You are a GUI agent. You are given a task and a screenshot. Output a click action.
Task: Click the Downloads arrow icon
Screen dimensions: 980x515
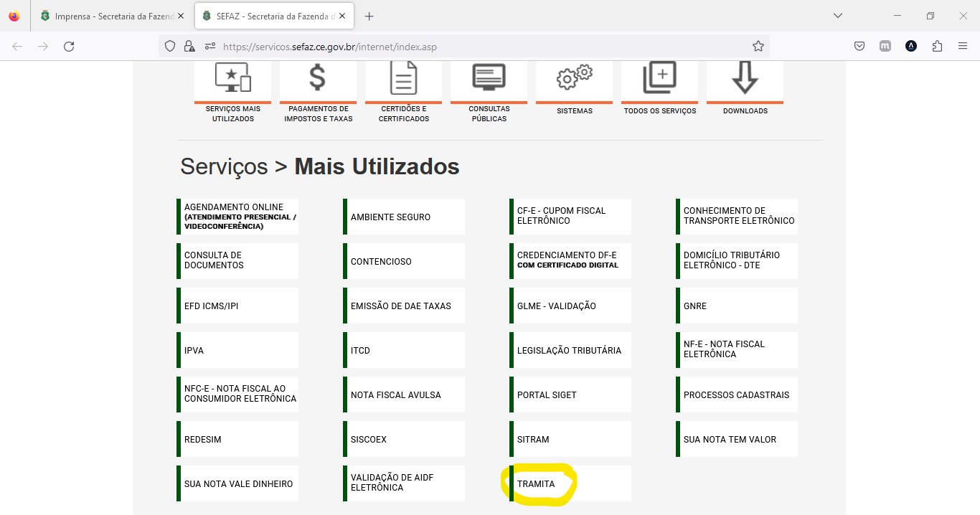click(x=745, y=77)
